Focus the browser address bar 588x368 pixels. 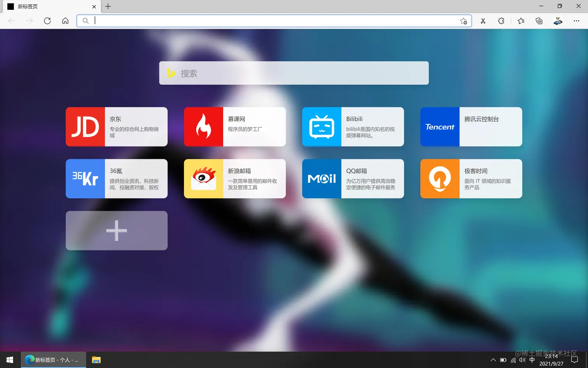274,21
